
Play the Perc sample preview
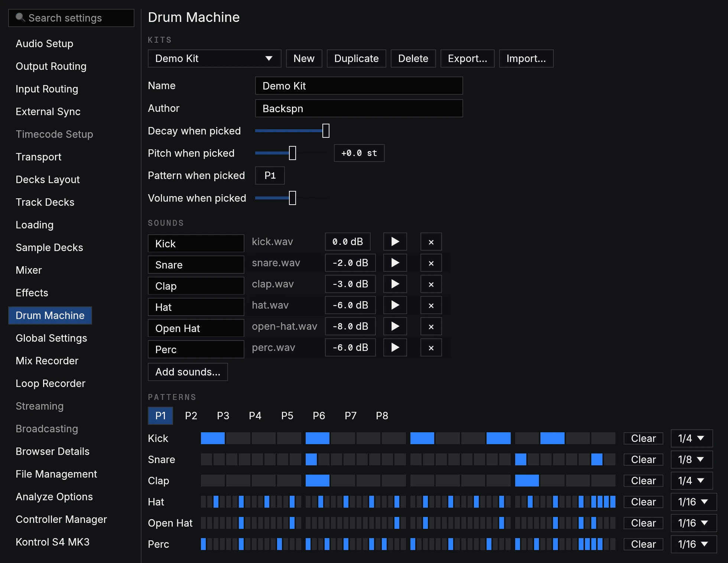[x=395, y=348]
